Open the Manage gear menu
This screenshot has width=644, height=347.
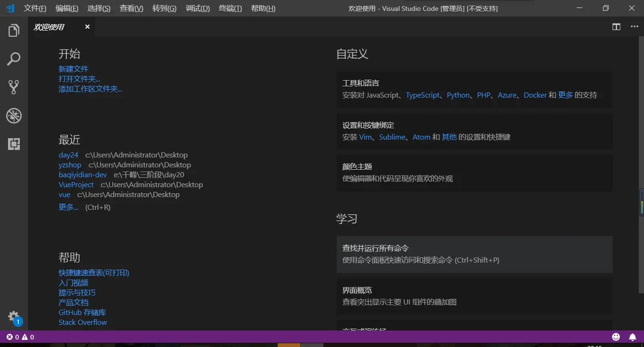tap(14, 316)
